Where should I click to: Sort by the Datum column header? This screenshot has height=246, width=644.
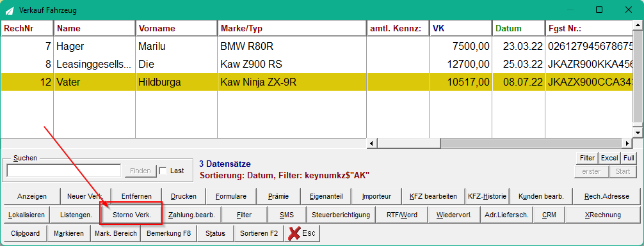519,28
